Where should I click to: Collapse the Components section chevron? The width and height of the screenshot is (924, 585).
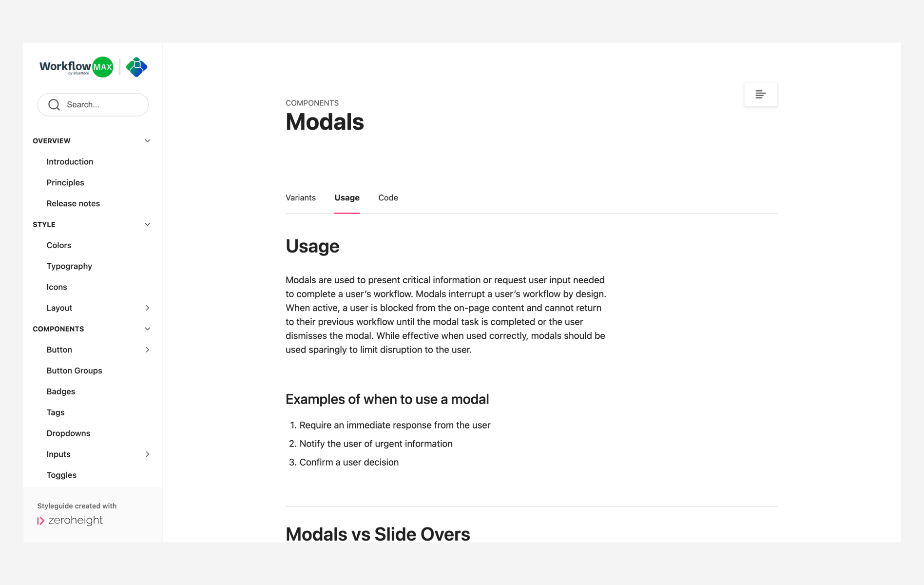pos(147,329)
